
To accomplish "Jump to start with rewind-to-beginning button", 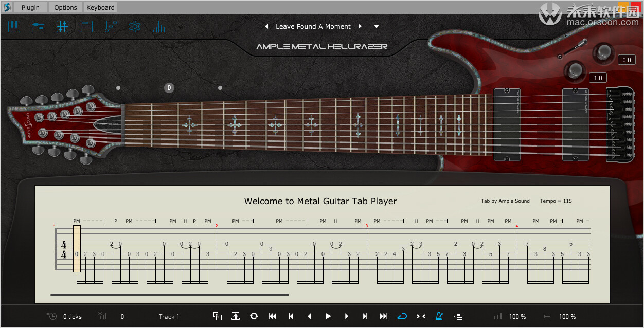I will (x=273, y=316).
